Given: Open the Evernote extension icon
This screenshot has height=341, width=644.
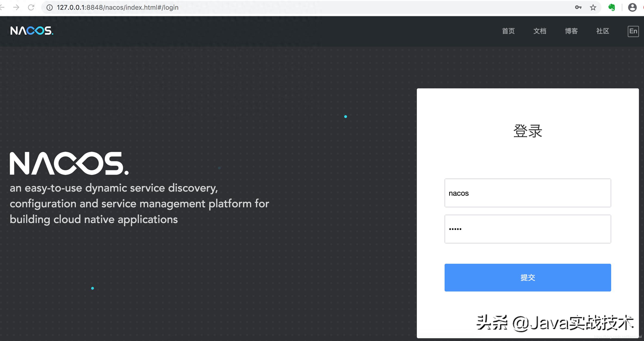Looking at the screenshot, I should point(612,7).
